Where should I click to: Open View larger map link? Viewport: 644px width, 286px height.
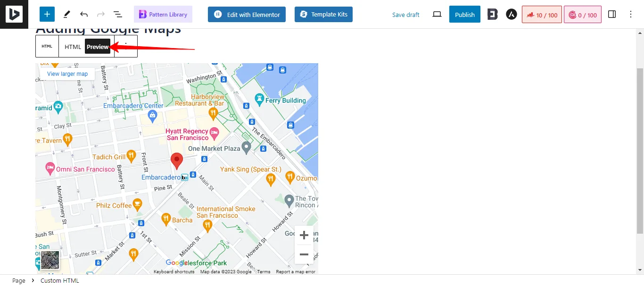tap(67, 74)
